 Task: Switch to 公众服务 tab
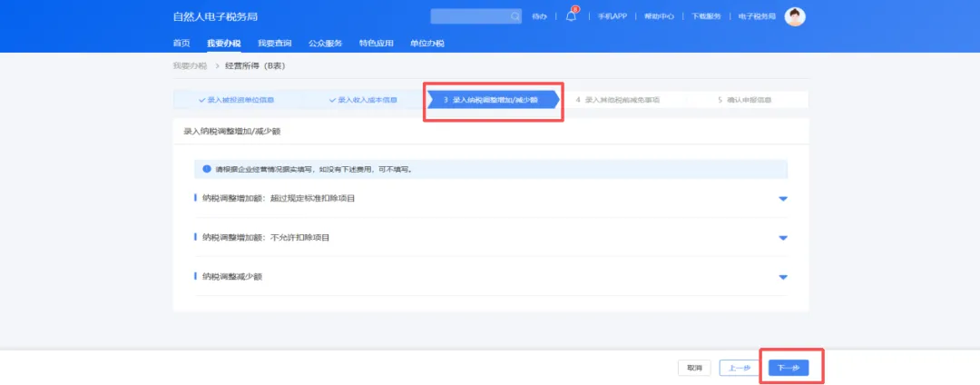[x=325, y=44]
